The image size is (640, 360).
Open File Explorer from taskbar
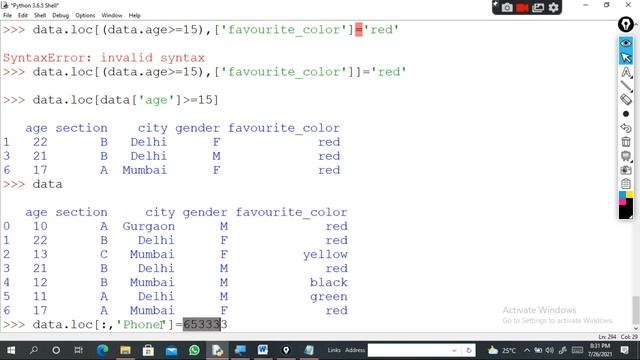pos(125,350)
